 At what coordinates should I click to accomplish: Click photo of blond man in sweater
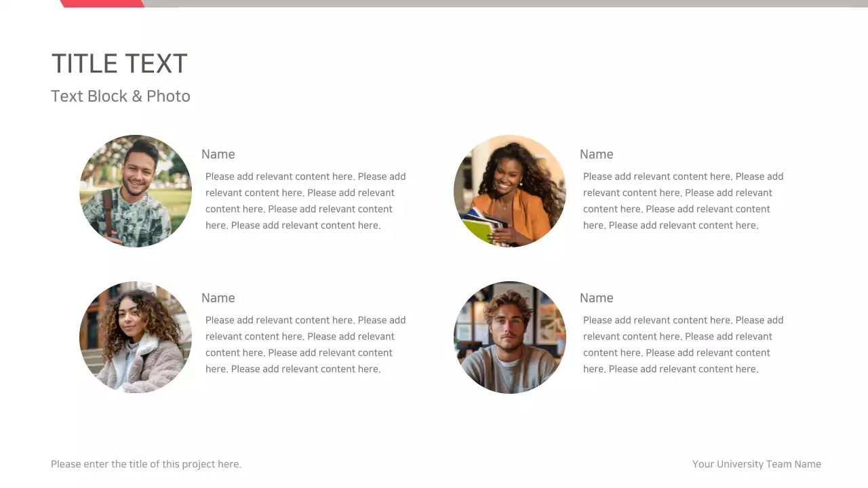pyautogui.click(x=510, y=338)
